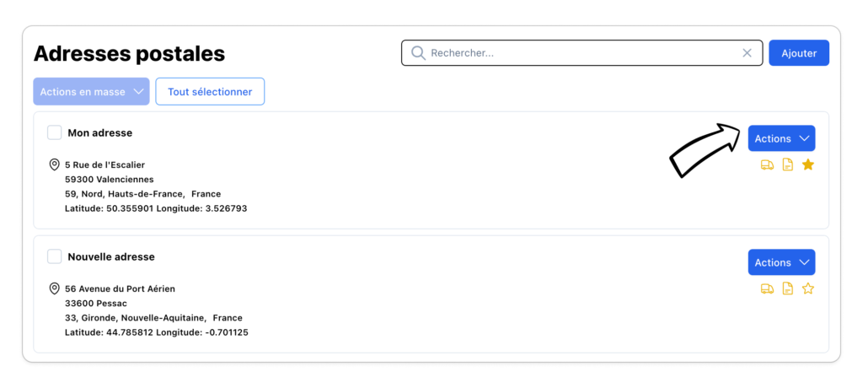Click the map pin beside 5 Rue de l'Escalier
Image resolution: width=868 pixels, height=388 pixels.
[x=55, y=164]
